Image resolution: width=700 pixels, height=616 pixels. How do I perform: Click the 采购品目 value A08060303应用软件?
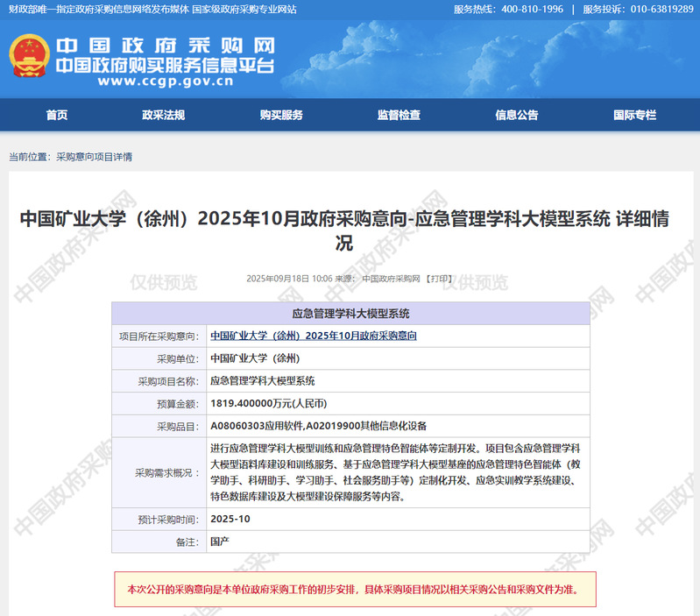(x=258, y=426)
